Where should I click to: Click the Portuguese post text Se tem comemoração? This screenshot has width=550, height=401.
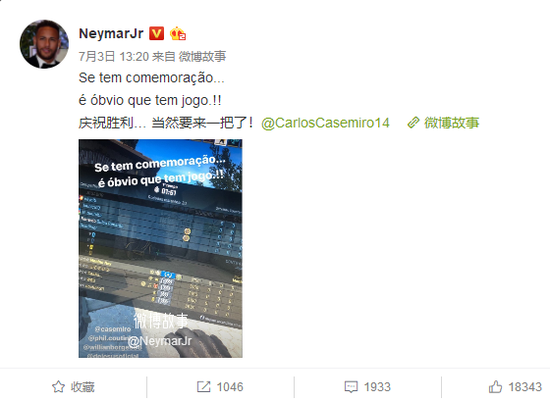tap(151, 78)
